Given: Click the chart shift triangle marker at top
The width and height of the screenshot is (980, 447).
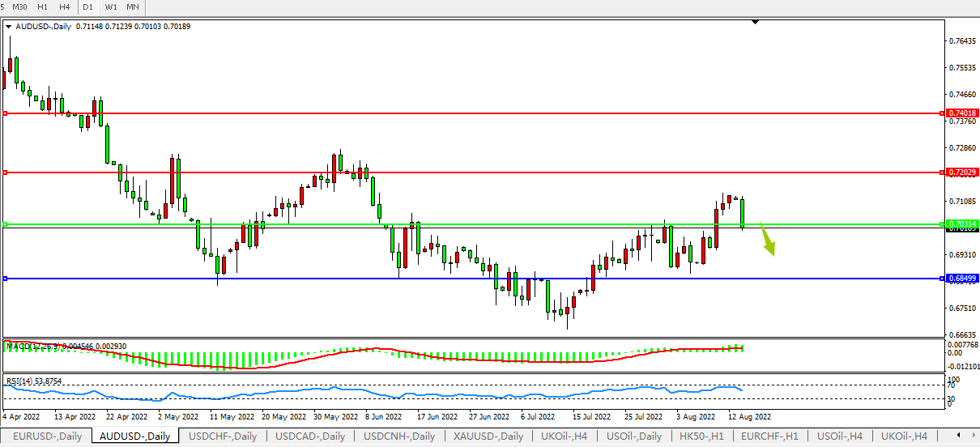Looking at the screenshot, I should click(x=755, y=23).
